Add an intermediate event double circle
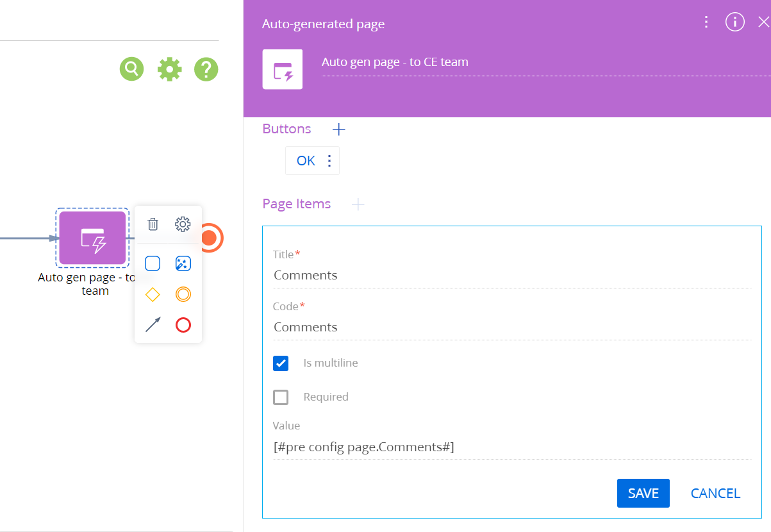Image resolution: width=771 pixels, height=532 pixels. (183, 294)
